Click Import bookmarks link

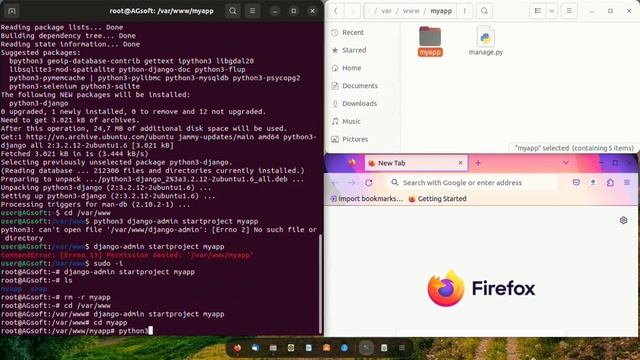coord(366,199)
